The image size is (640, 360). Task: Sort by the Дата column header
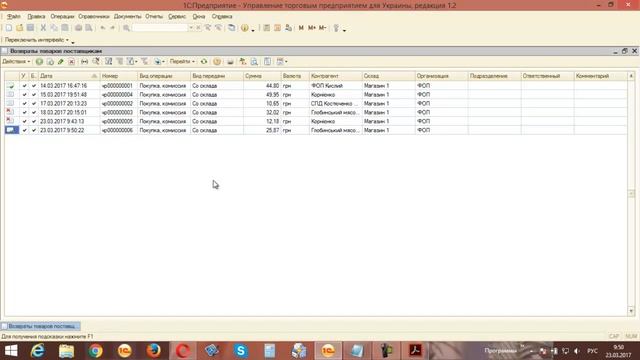[x=69, y=76]
